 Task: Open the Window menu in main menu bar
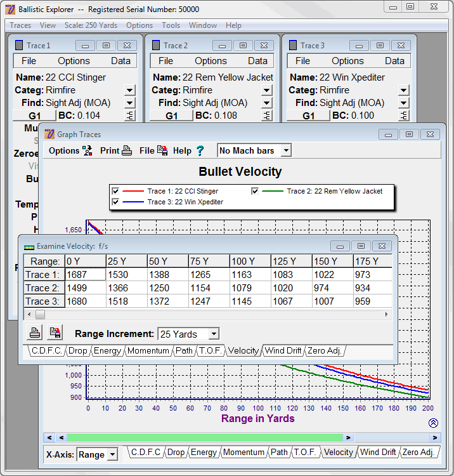pyautogui.click(x=202, y=25)
